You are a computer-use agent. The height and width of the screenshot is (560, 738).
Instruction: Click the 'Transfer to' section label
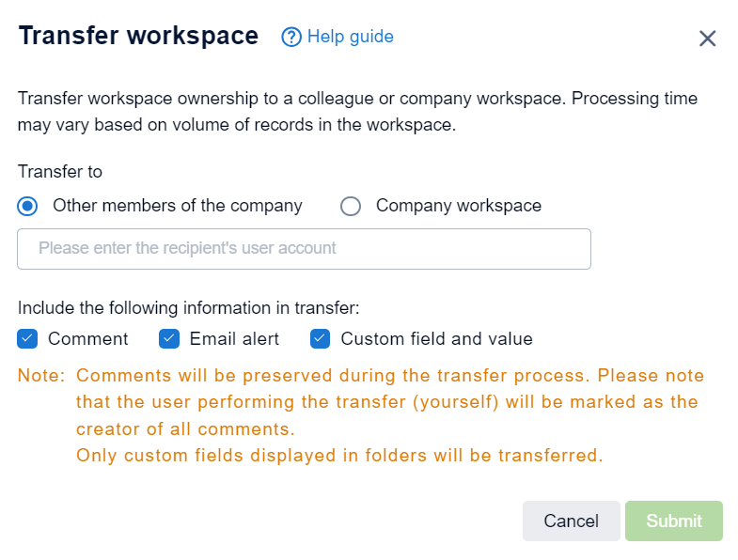60,172
